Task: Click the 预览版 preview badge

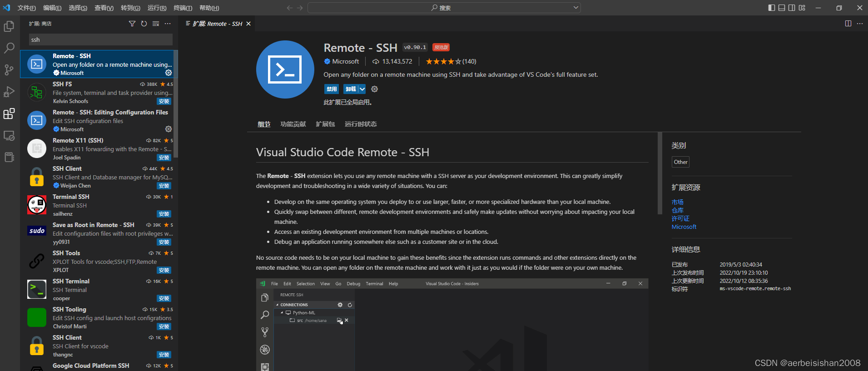Action: click(x=441, y=47)
